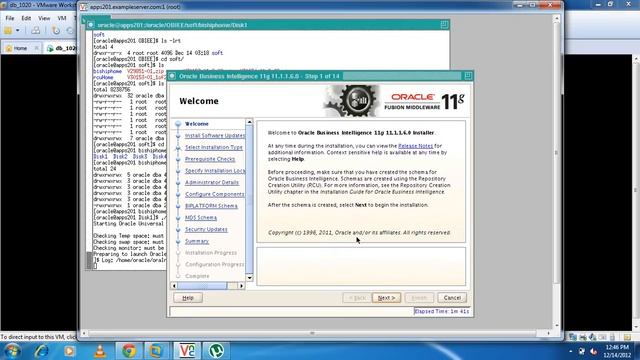This screenshot has height=360, width=640.
Task: Click left arrow of VNC window horizontal scrollbar
Action: click(84, 333)
